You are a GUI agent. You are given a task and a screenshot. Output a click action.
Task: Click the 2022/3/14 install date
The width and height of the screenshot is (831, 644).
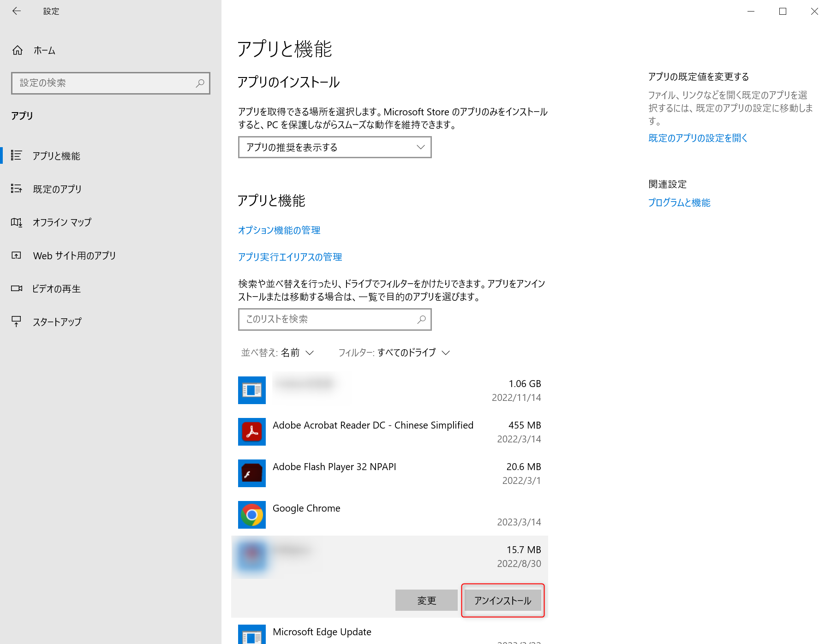(x=519, y=439)
